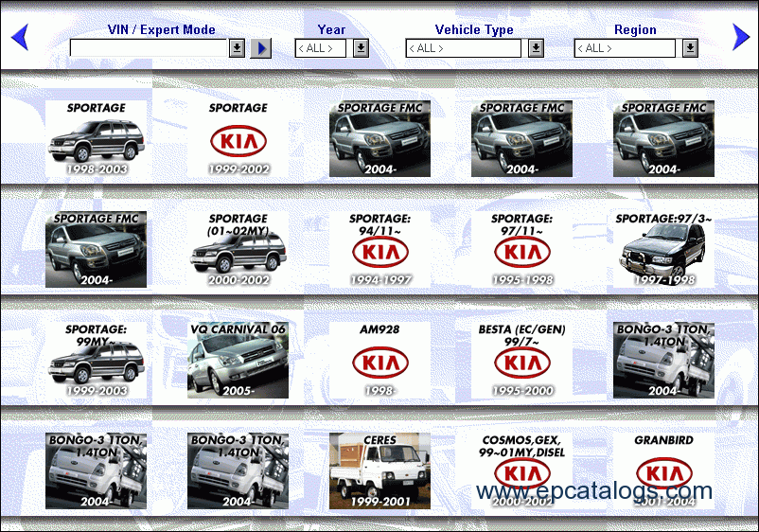Viewport: 759px width, 532px height.
Task: Open the Sportage 1999-2002 Kia logo tile
Action: coord(238,138)
